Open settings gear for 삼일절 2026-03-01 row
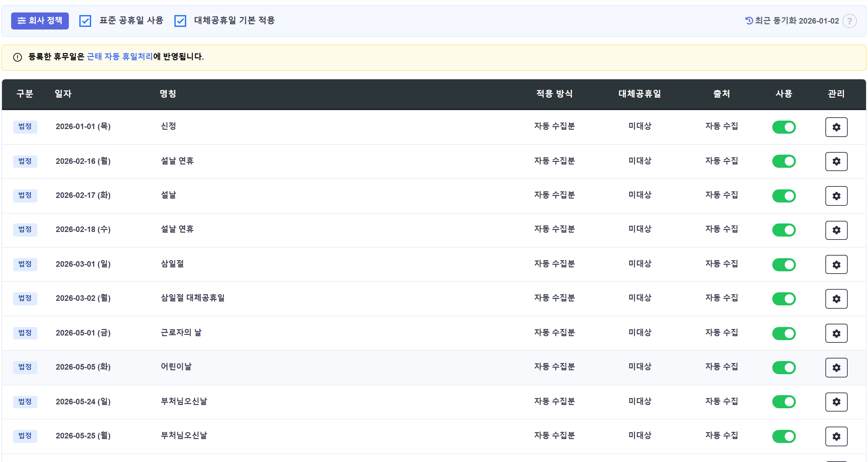Viewport: 868px width, 462px height. point(836,264)
